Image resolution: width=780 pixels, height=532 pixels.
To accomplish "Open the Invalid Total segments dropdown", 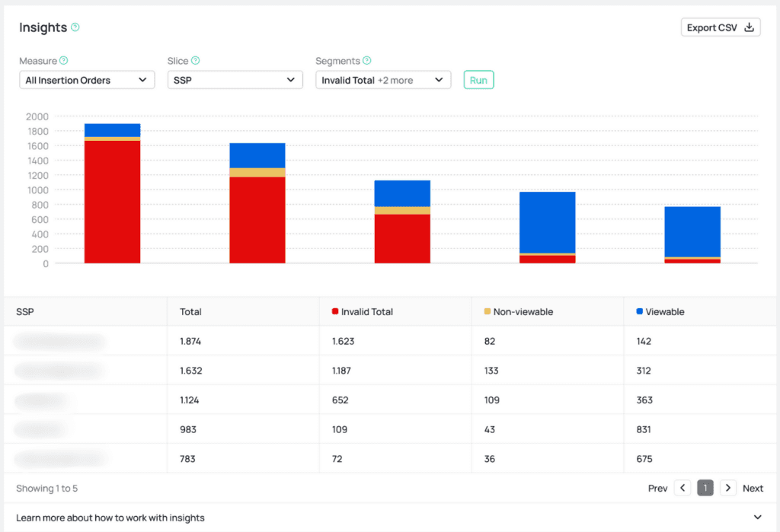I will (x=382, y=79).
